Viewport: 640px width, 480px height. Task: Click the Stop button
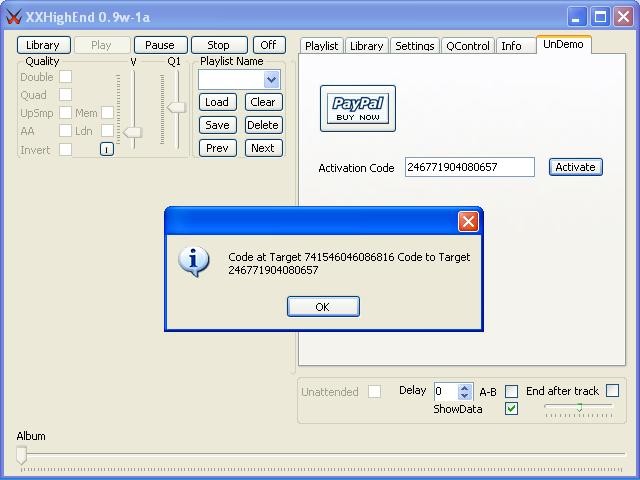point(219,45)
